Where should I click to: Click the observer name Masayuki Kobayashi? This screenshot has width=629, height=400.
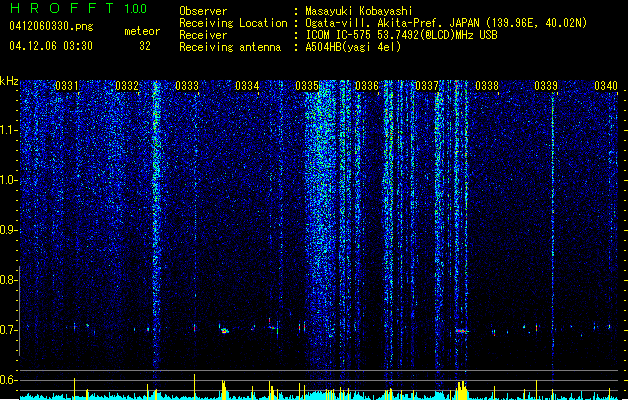point(359,11)
